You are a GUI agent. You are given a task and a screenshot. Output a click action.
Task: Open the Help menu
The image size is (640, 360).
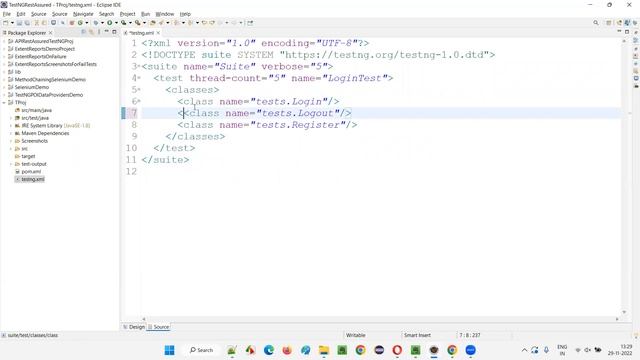185,14
